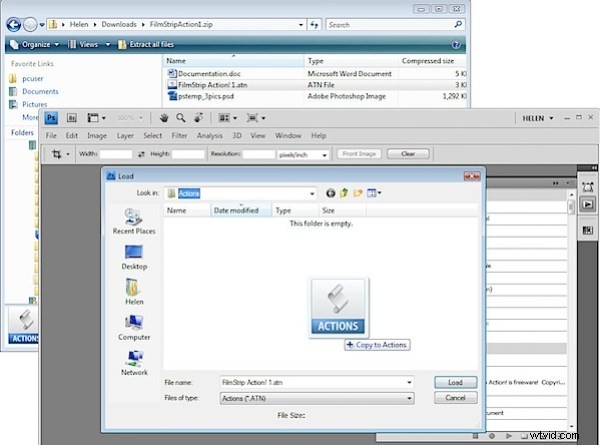Image resolution: width=600 pixels, height=445 pixels.
Task: Expand the File name dropdown list
Action: [x=409, y=382]
